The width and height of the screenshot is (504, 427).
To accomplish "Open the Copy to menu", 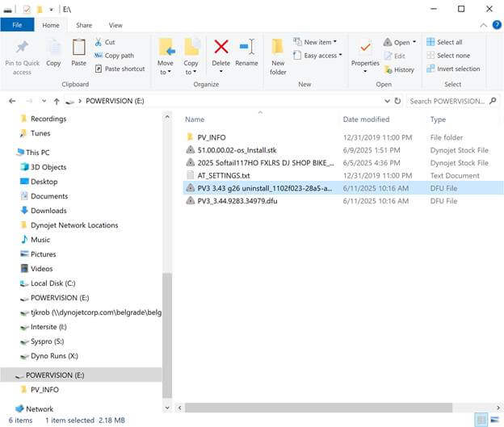I will coord(191,57).
